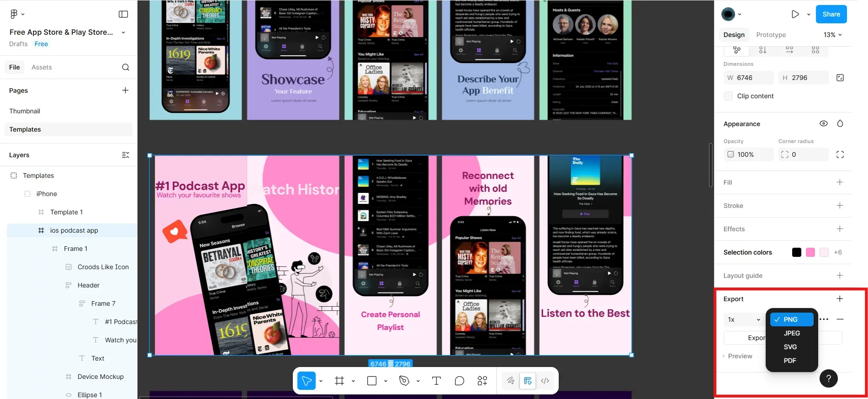
Task: Choose PDF export format
Action: tap(792, 361)
